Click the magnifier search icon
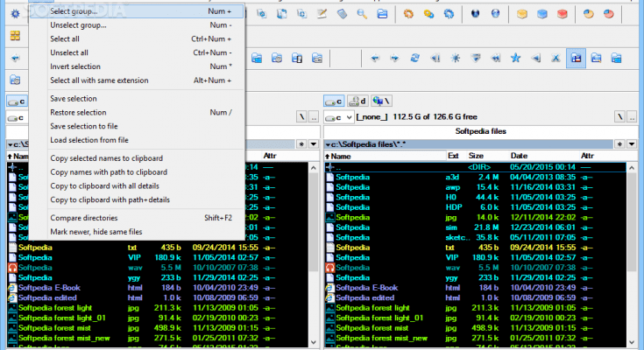Screen dimensions: 644x350 point(362,14)
